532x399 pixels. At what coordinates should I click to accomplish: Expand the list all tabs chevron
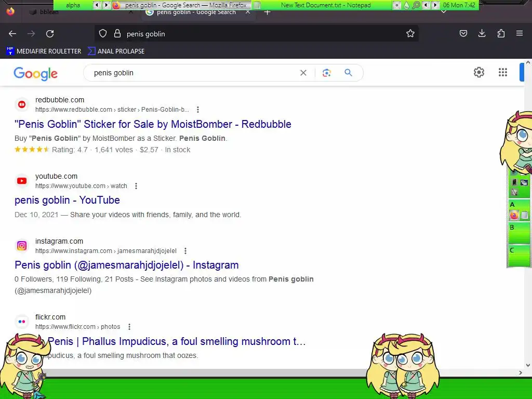[x=444, y=12]
